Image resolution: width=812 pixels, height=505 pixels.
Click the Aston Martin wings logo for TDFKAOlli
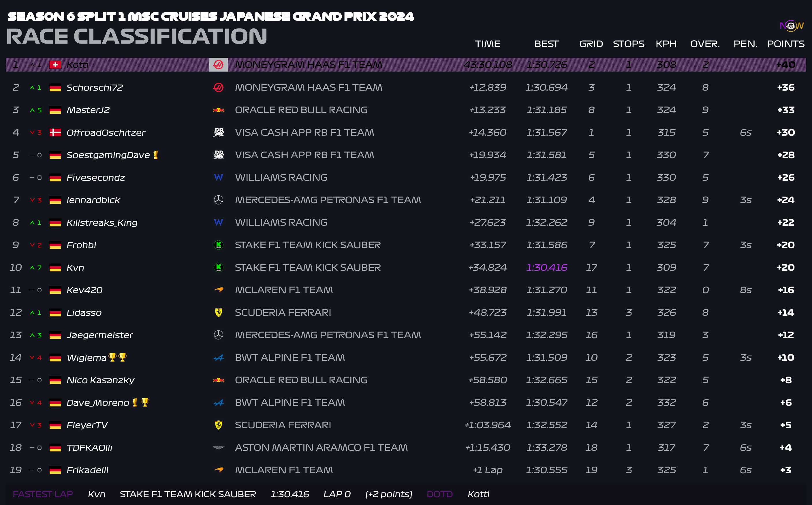218,448
